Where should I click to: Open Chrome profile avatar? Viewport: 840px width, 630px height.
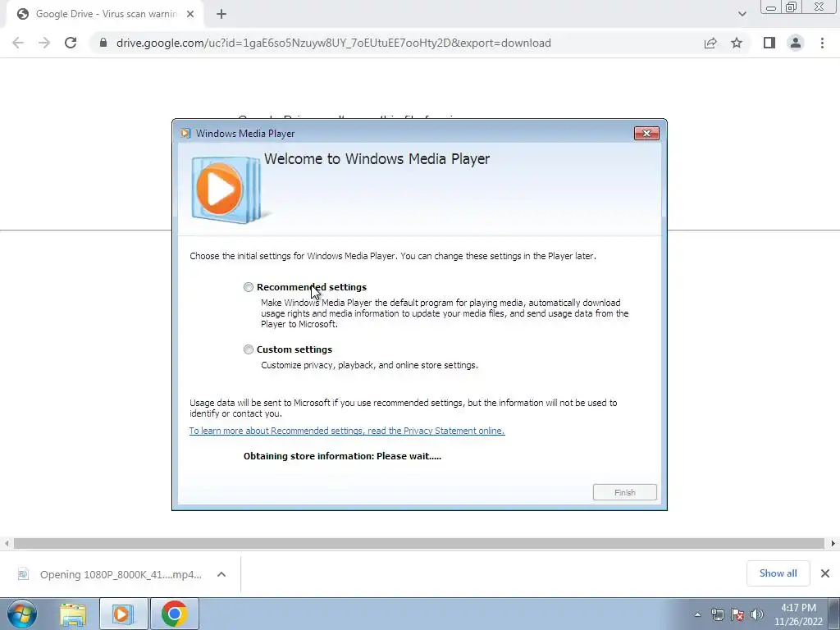[x=796, y=43]
